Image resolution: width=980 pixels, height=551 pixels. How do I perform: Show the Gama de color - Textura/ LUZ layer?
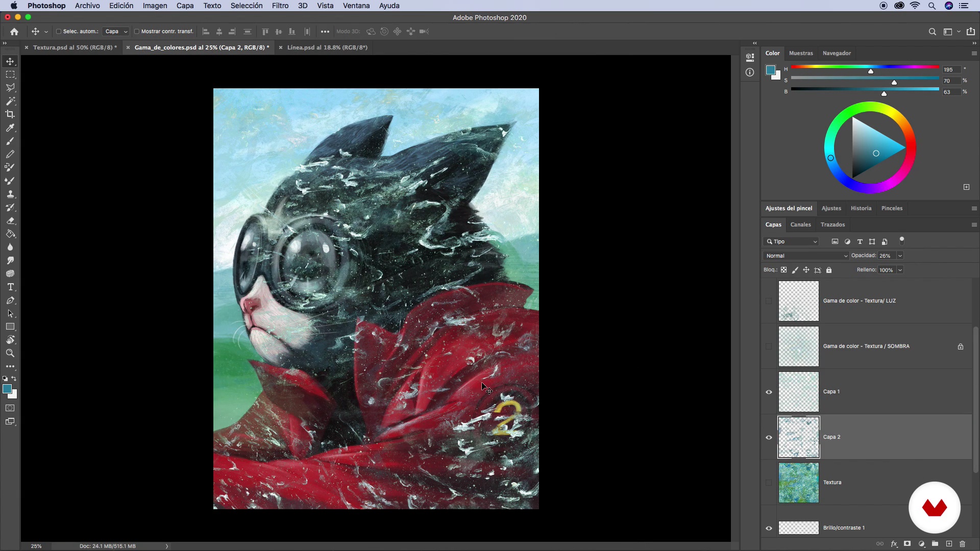tap(769, 301)
